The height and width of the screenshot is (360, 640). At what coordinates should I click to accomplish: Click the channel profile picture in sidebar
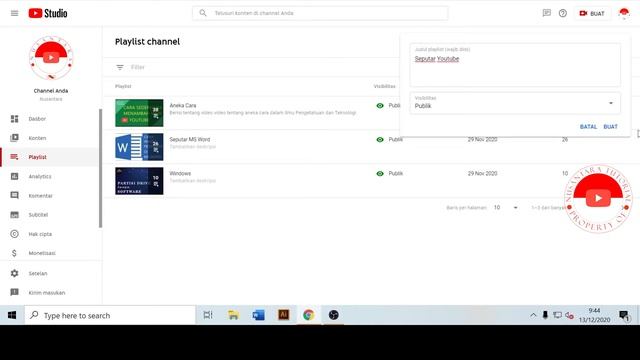(51, 58)
